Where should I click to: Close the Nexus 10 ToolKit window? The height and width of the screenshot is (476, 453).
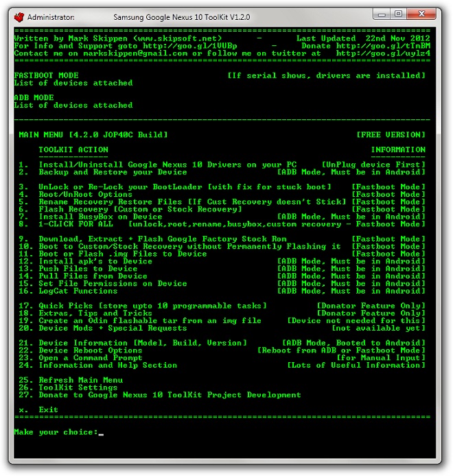(421, 14)
